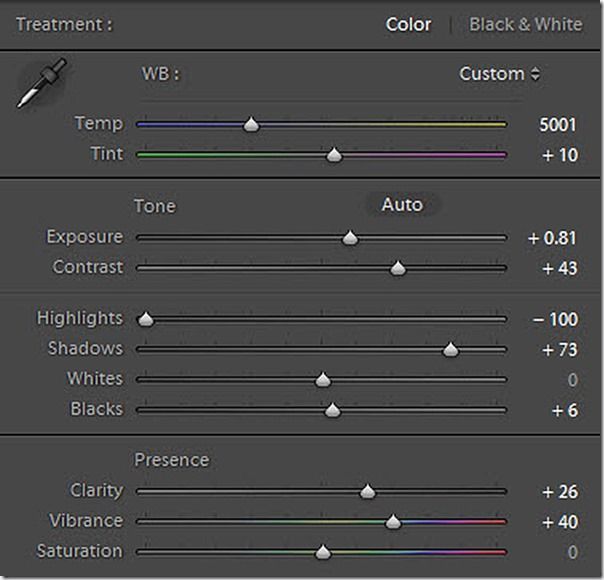Open the WB Custom preset dropdown
Screen dimensions: 604x580
(x=499, y=74)
